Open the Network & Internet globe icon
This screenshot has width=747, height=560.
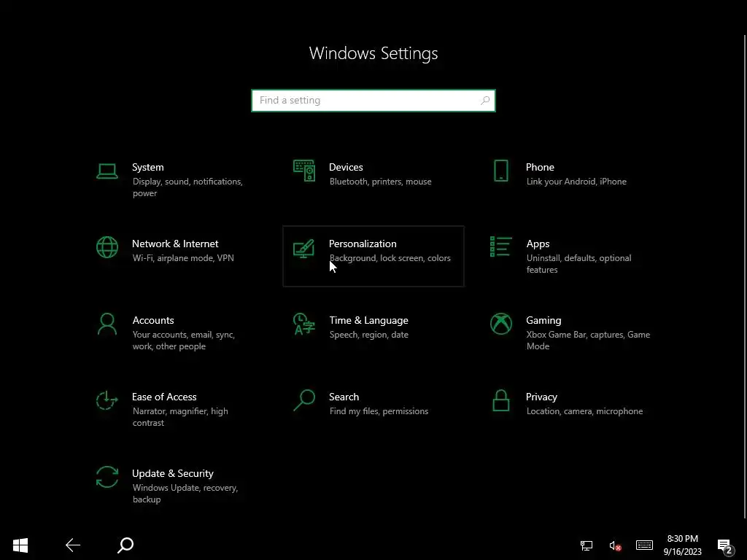[x=107, y=247]
